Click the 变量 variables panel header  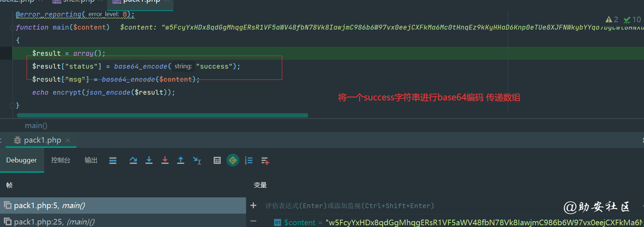(x=260, y=185)
